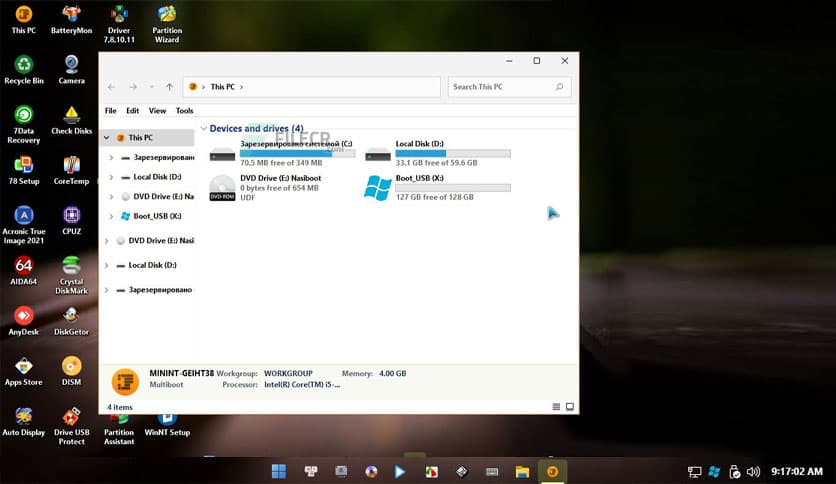836x484 pixels.
Task: Go up one folder level
Action: (x=169, y=87)
